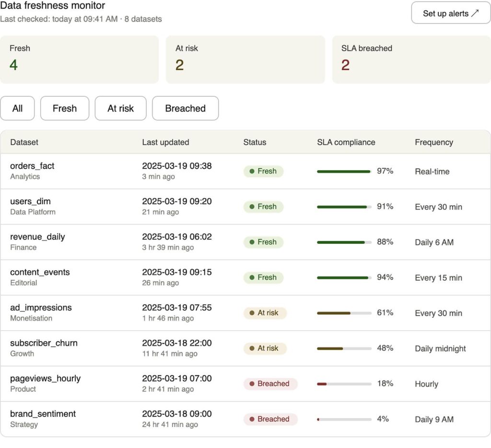This screenshot has height=448, width=491.
Task: Click the 1 hr 46 min ago text
Action: [168, 318]
